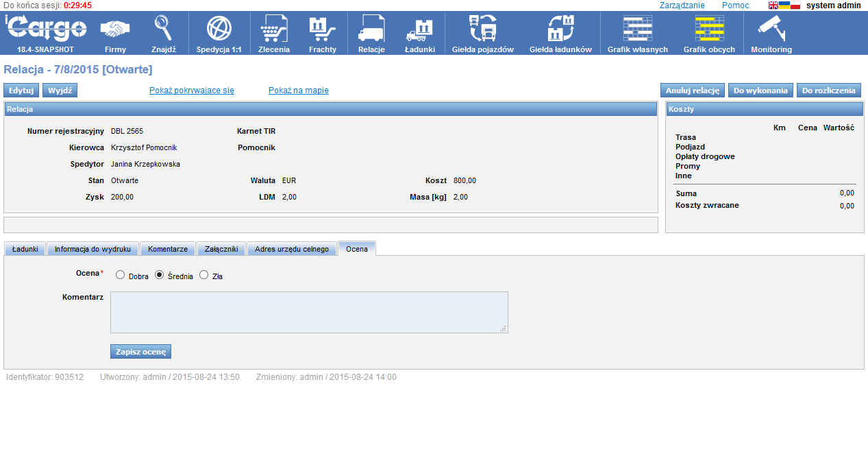Select the Zła rating option
Viewport: 868px width, 467px height.
(x=203, y=275)
